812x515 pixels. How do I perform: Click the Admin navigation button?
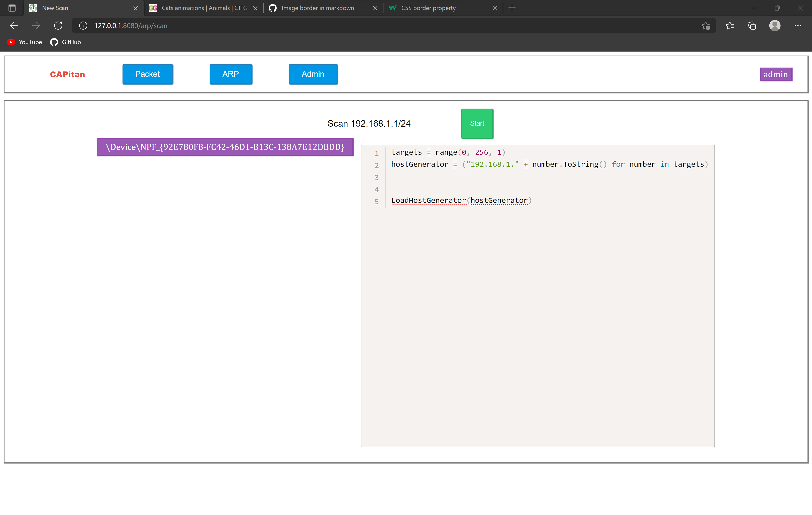click(313, 74)
